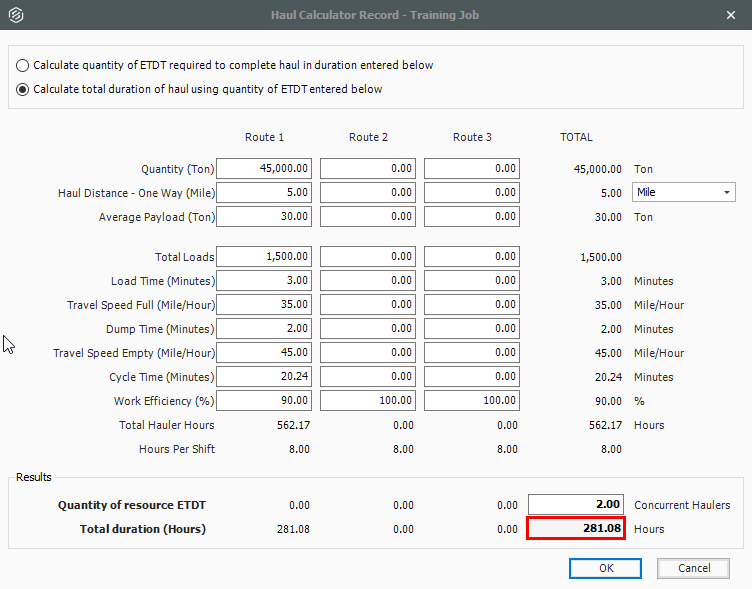Click OK to confirm haul calculation
Screen dimensions: 752x589
[605, 568]
